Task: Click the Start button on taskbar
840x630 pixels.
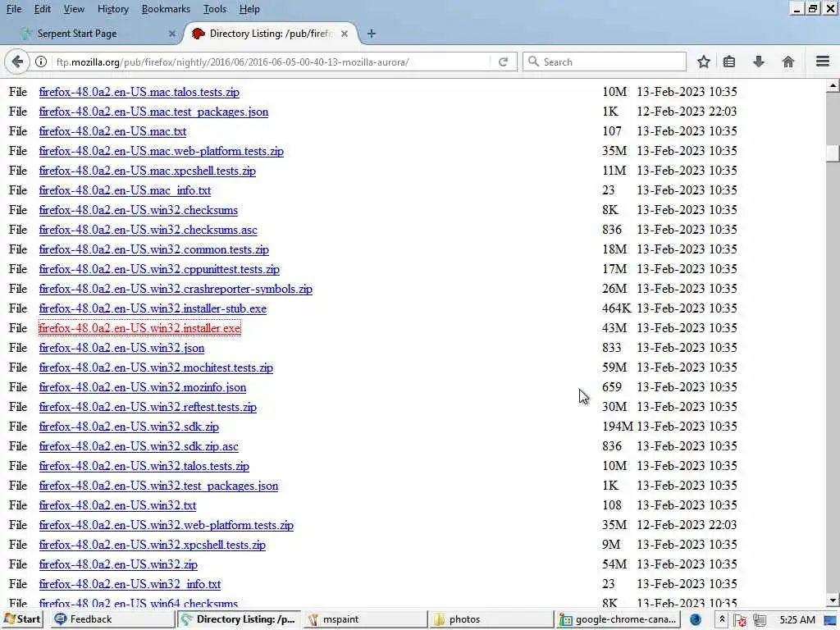Action: 21,619
